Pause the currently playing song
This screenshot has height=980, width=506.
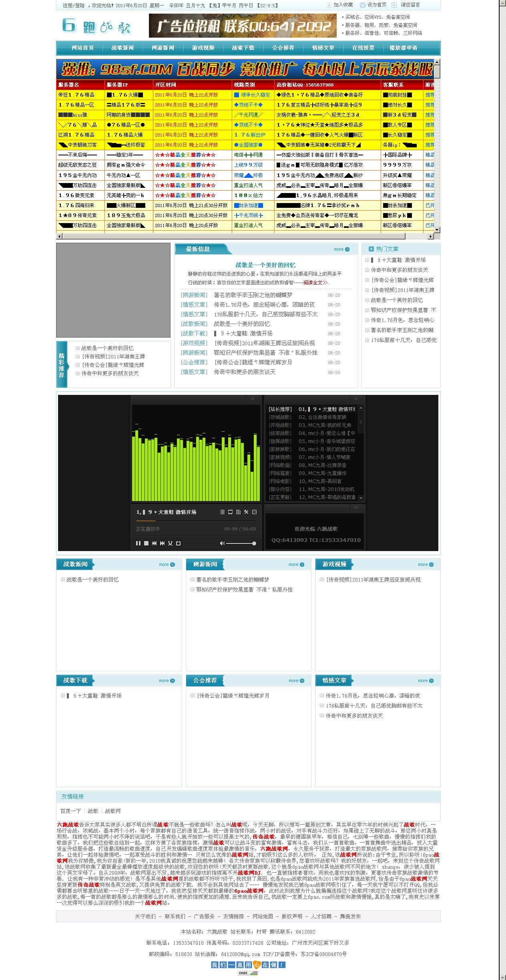coord(138,543)
